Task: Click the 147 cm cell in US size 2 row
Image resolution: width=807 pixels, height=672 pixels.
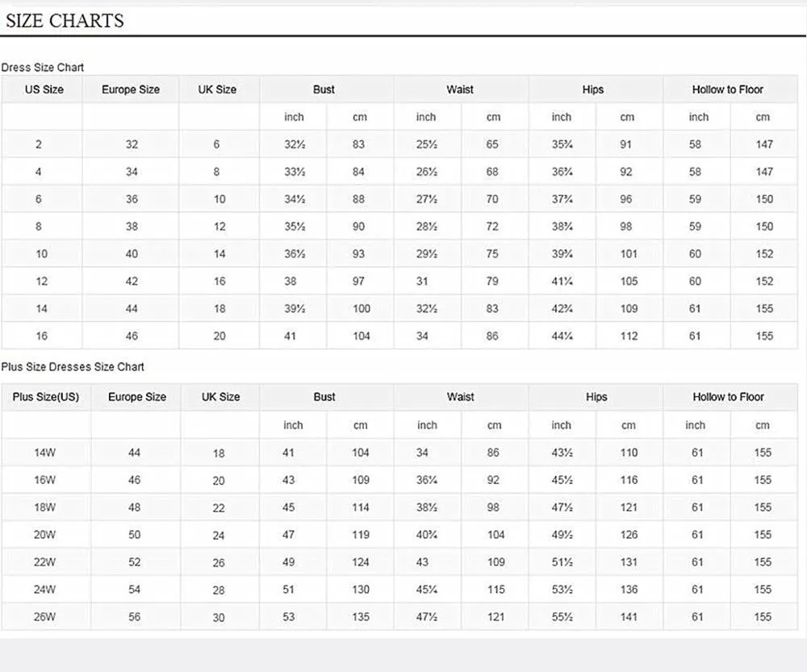Action: point(764,144)
